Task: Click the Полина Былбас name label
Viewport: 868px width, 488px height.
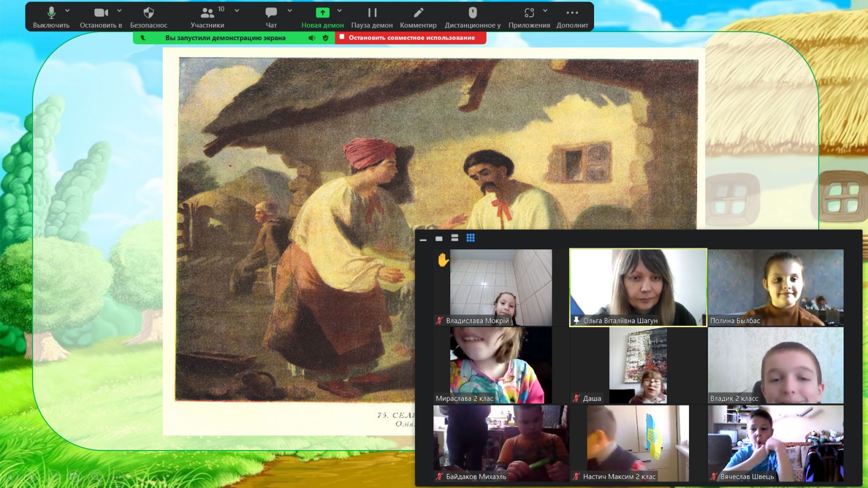Action: pos(735,320)
